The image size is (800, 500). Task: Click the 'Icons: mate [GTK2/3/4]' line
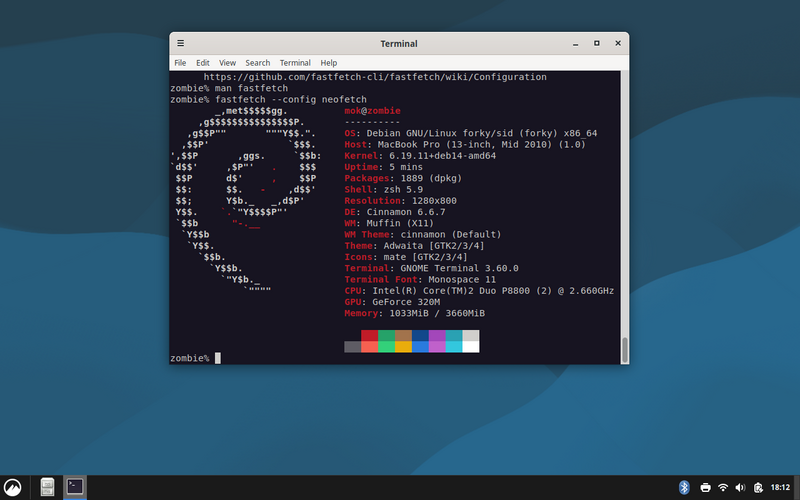point(406,257)
